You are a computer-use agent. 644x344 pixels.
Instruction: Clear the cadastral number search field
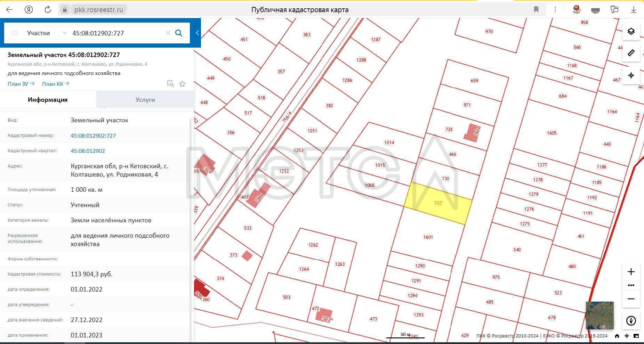coord(168,33)
